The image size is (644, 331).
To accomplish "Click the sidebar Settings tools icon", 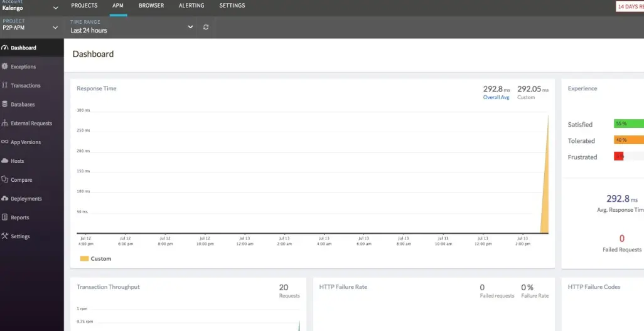I will click(x=5, y=236).
